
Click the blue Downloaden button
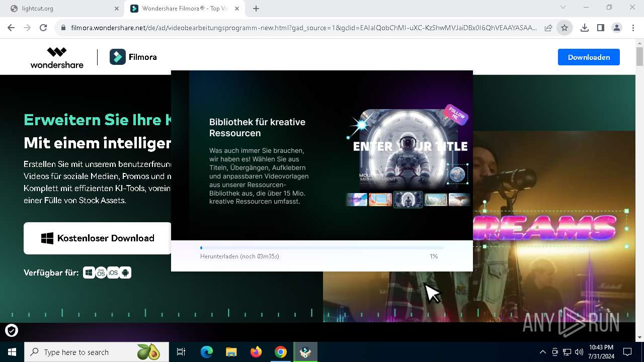click(x=589, y=57)
